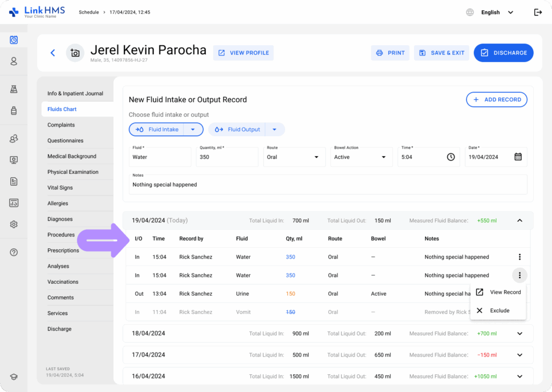Click the patient photo camera icon
Image resolution: width=552 pixels, height=392 pixels.
pos(75,53)
